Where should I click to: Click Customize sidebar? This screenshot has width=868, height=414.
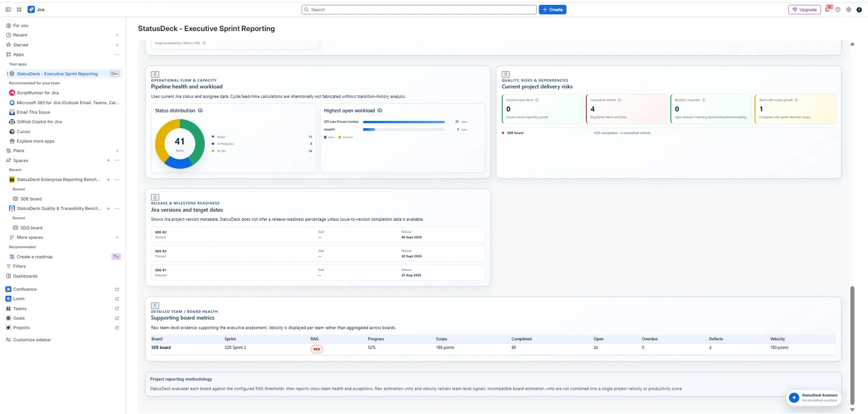click(x=32, y=340)
